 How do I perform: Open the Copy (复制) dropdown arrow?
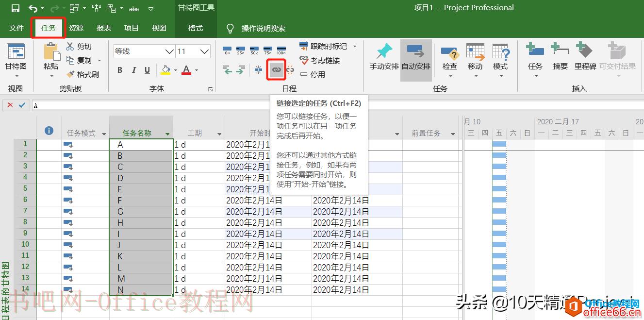[x=99, y=60]
